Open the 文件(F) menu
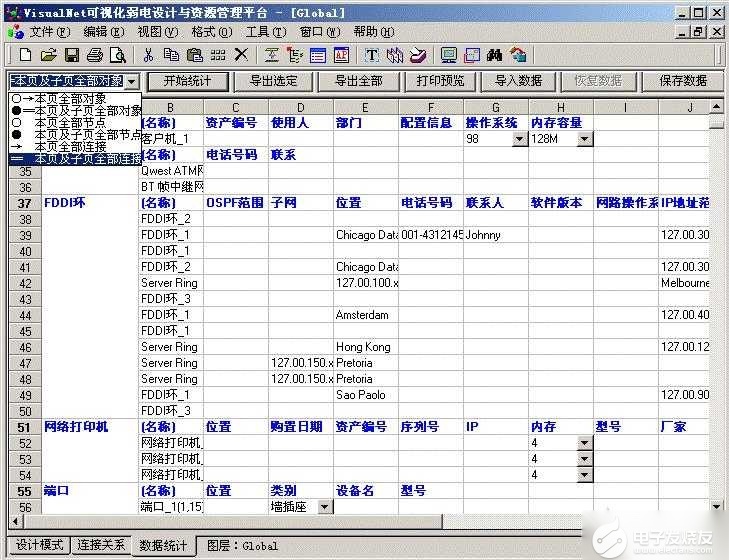729x560 pixels. (50, 32)
